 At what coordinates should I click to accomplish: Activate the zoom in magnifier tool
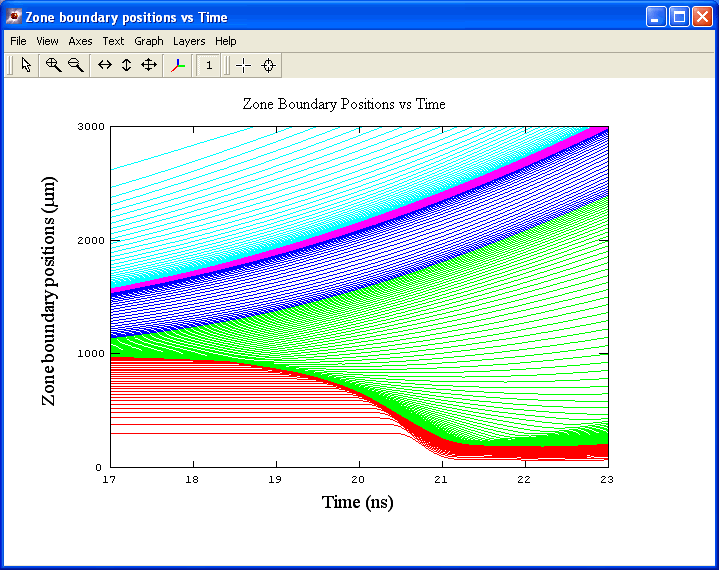click(53, 65)
